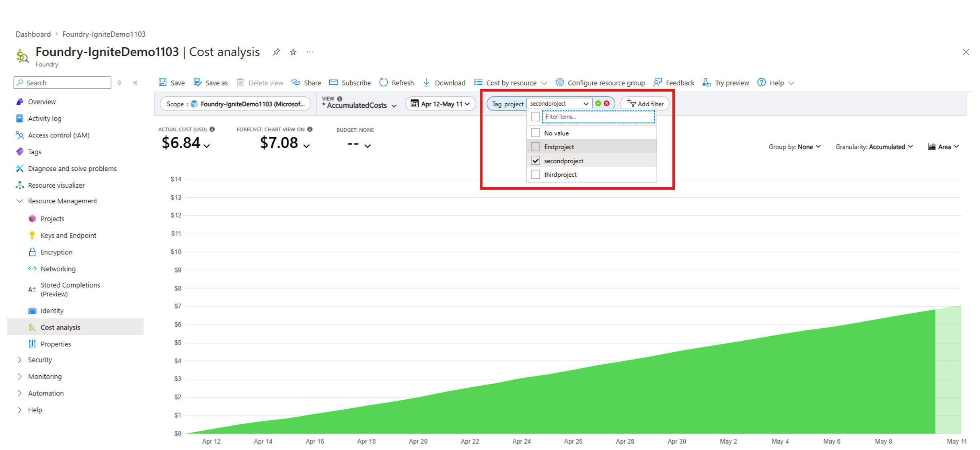This screenshot has height=450, width=980.
Task: Expand the Help section in sidebar
Action: click(x=19, y=410)
